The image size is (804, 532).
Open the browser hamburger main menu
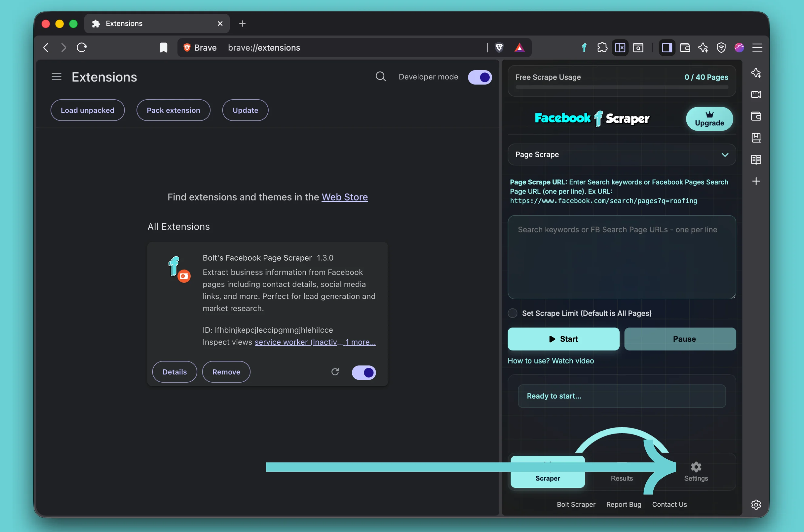point(757,48)
